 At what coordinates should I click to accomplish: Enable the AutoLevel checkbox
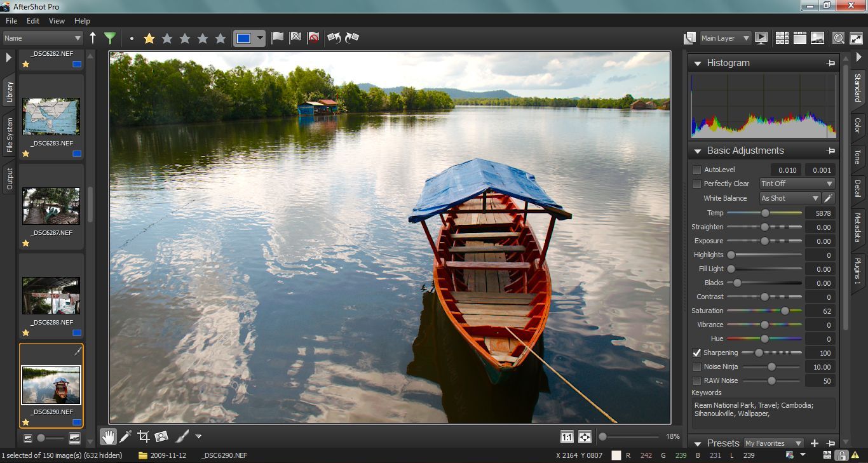(x=697, y=170)
